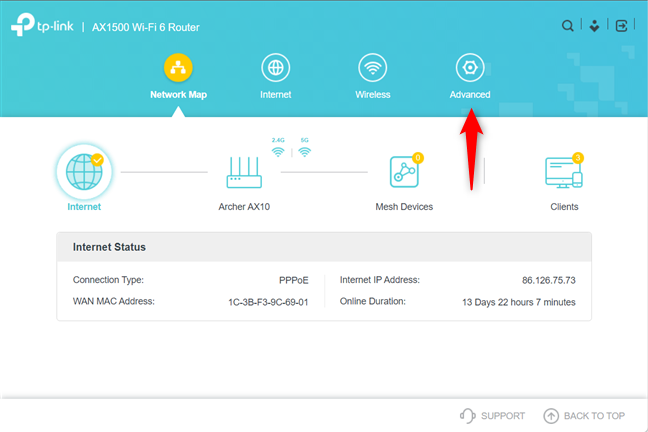
Task: Select the Mesh Devices icon
Action: coord(404,172)
